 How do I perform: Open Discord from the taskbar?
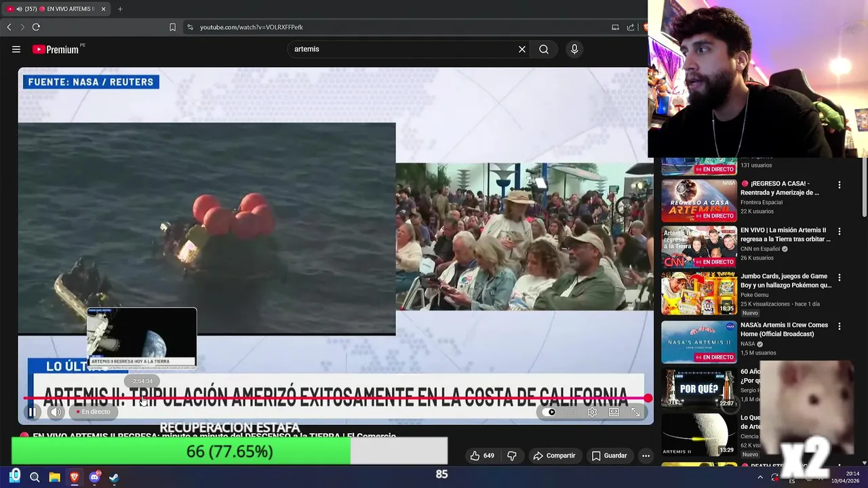coord(95,477)
